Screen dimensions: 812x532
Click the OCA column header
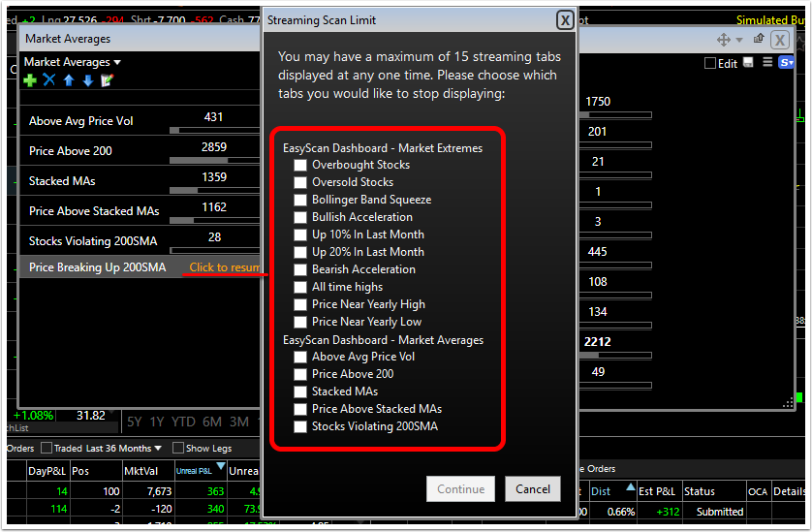coord(758,491)
